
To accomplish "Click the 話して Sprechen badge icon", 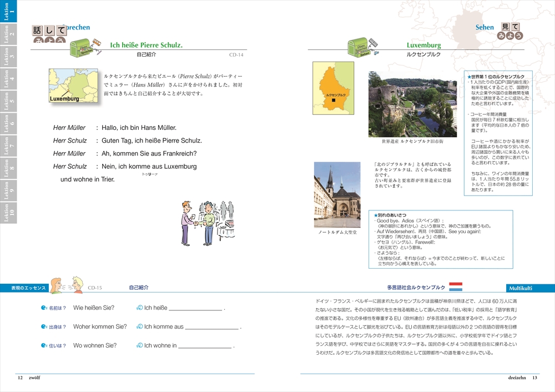I will point(49,34).
